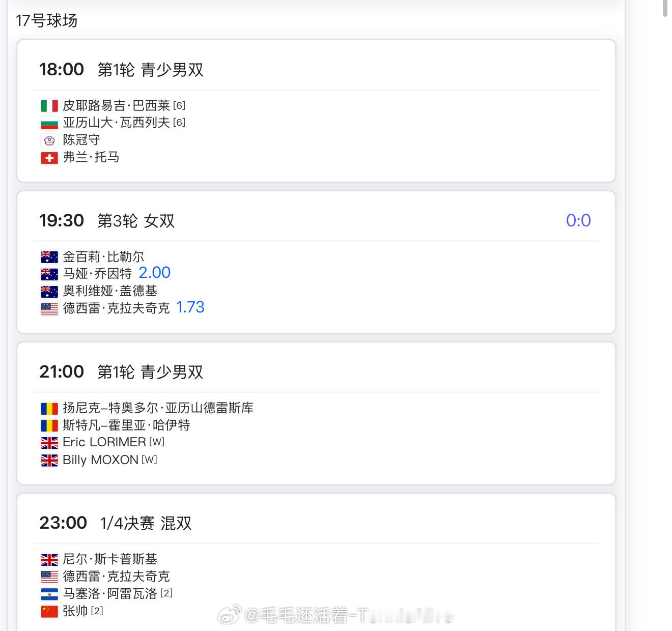Click the Australia flag beside 金百莉·比勒尔

(x=49, y=257)
